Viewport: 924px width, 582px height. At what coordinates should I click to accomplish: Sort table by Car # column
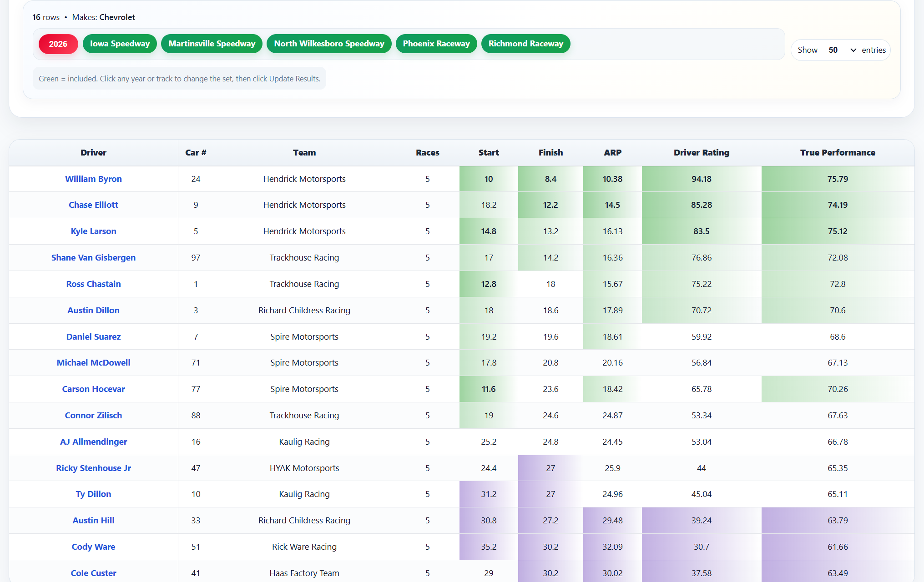[196, 153]
